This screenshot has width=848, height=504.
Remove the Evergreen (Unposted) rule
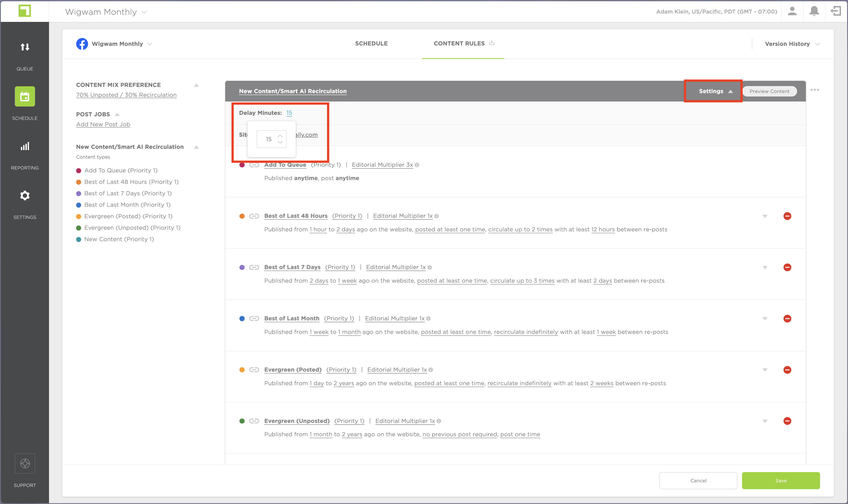787,421
